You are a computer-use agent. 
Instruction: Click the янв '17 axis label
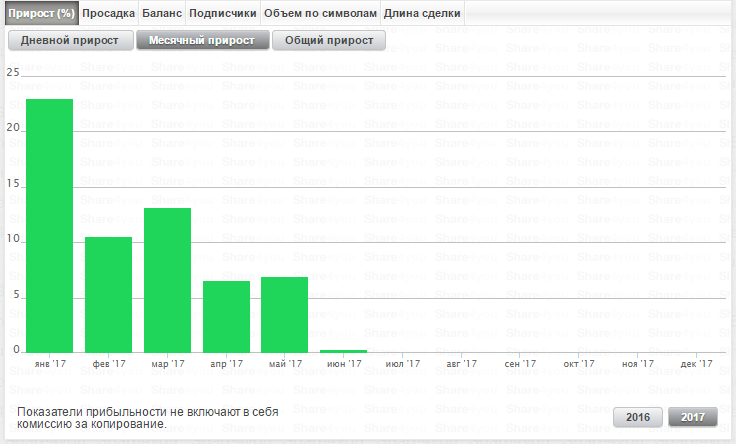tap(50, 364)
